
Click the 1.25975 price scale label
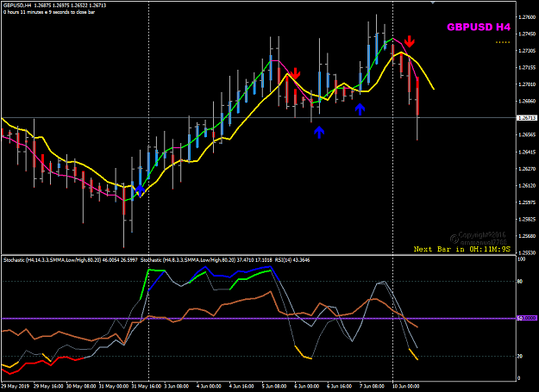point(527,202)
